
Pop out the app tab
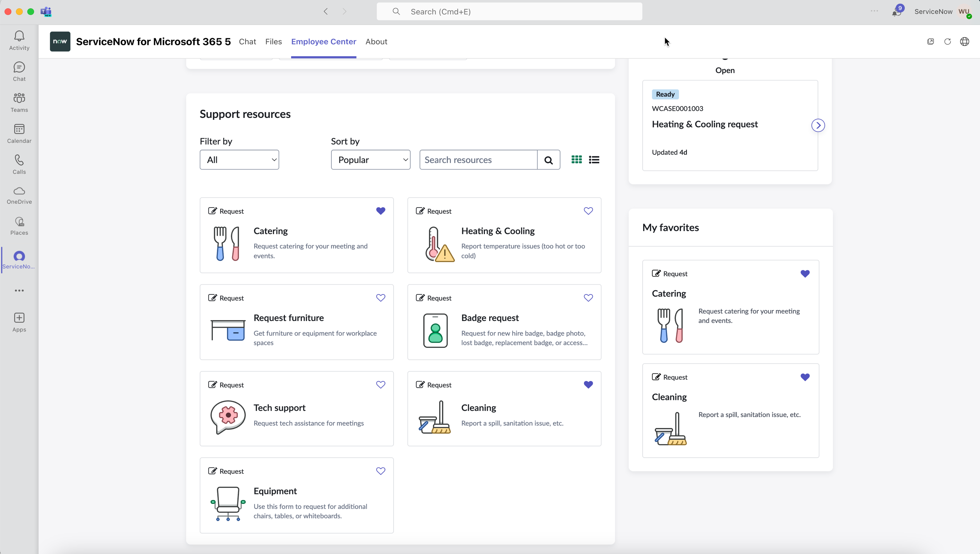(x=931, y=42)
